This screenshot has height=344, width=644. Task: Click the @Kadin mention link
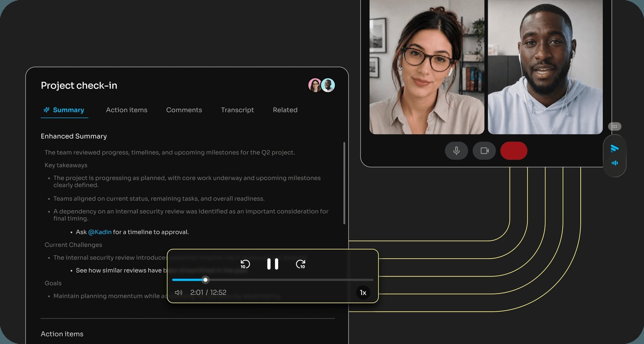pyautogui.click(x=100, y=232)
